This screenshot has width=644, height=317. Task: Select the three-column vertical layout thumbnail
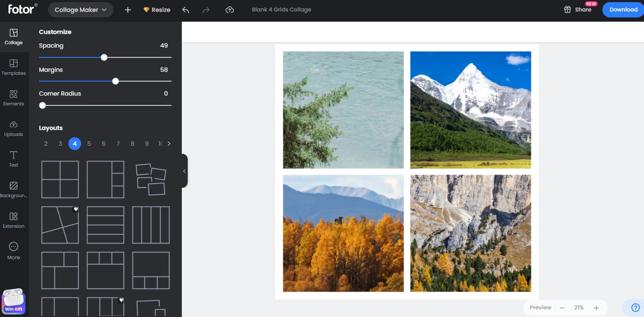(151, 225)
